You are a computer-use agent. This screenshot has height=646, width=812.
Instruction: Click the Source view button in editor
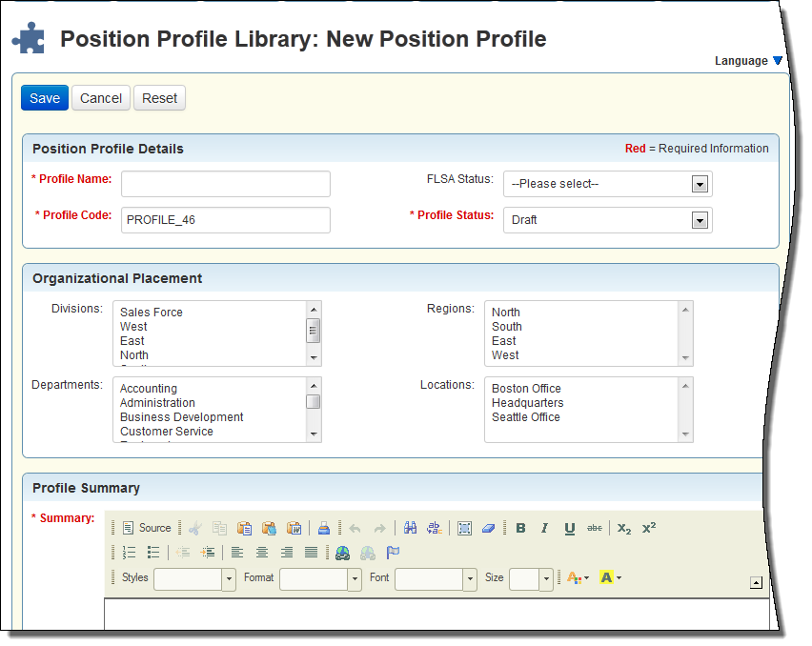[147, 528]
